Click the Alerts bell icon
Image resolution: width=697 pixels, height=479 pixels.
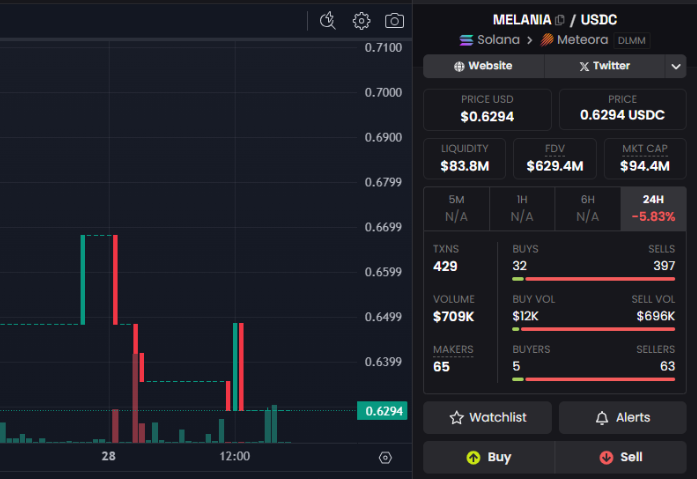pyautogui.click(x=602, y=418)
